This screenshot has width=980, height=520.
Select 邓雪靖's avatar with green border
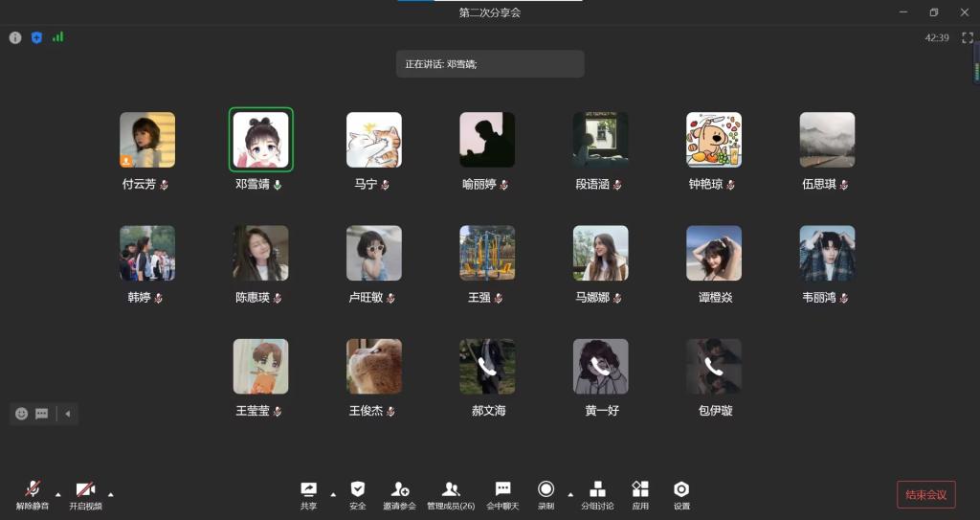[260, 140]
